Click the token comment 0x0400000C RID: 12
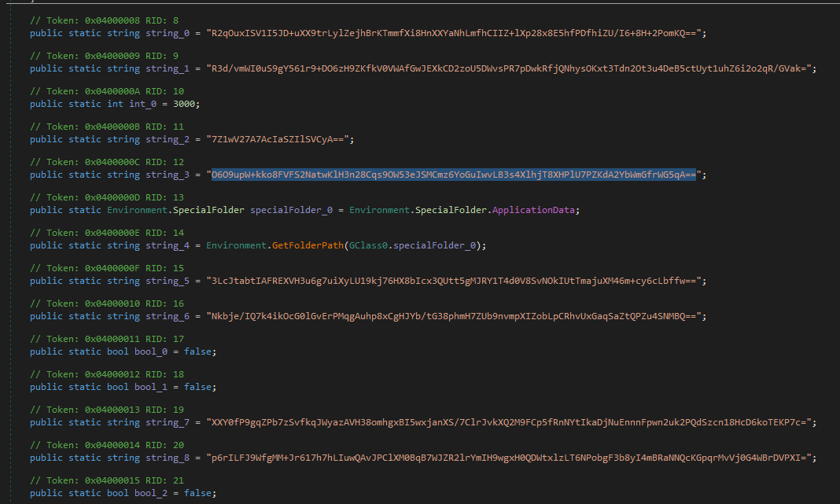 point(107,162)
